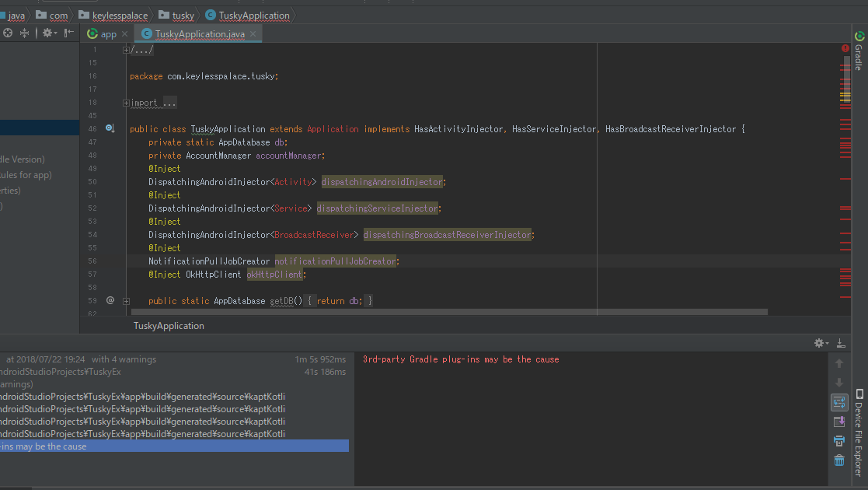The image size is (868, 490).
Task: Click the print icon in build panel
Action: click(839, 441)
